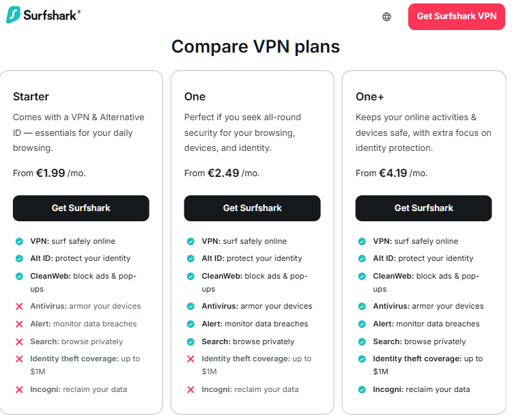512x420 pixels.
Task: Click Starter plan's VPN checkmark icon
Action: click(x=18, y=241)
